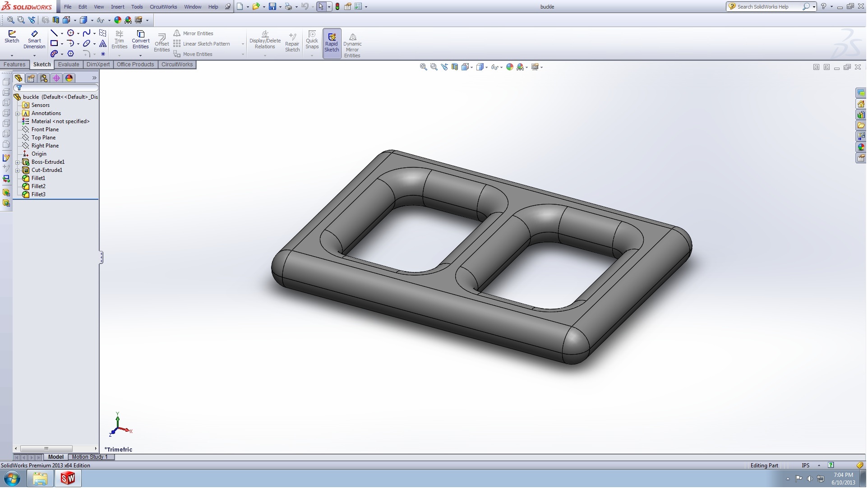Click Dynamic Mirror Entities tool

353,46
